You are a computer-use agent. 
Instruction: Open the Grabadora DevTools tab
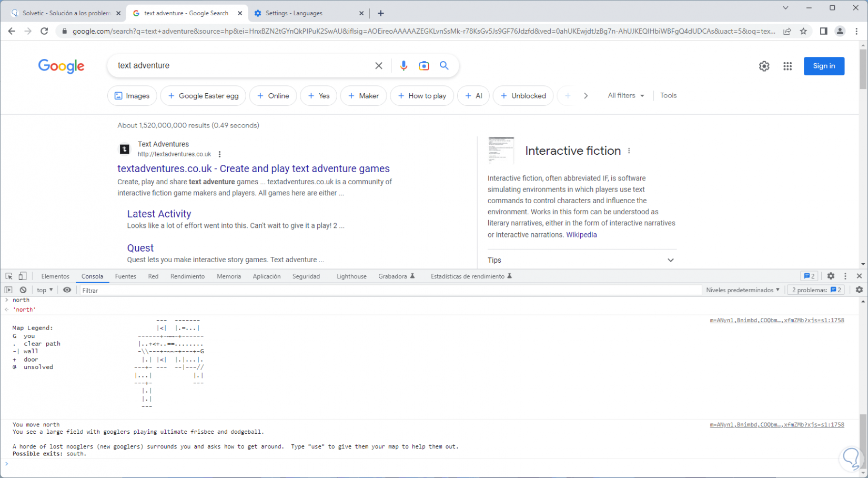coord(396,276)
